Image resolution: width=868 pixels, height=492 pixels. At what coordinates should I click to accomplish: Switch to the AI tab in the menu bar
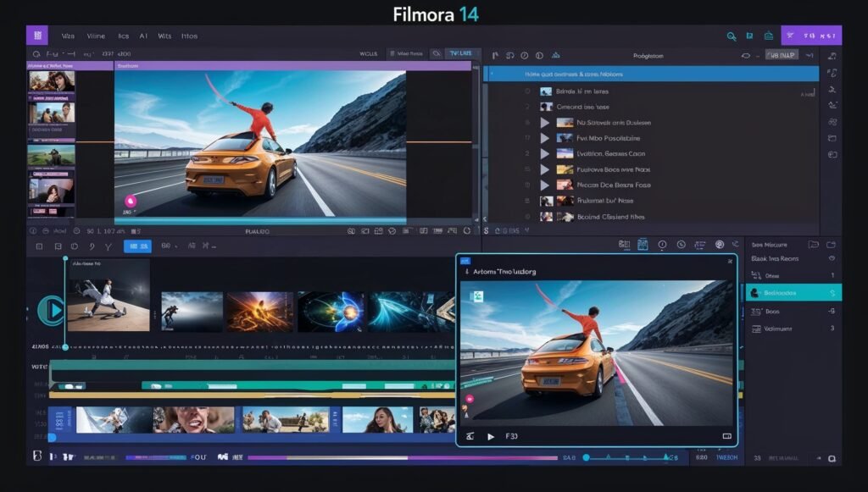pos(142,36)
